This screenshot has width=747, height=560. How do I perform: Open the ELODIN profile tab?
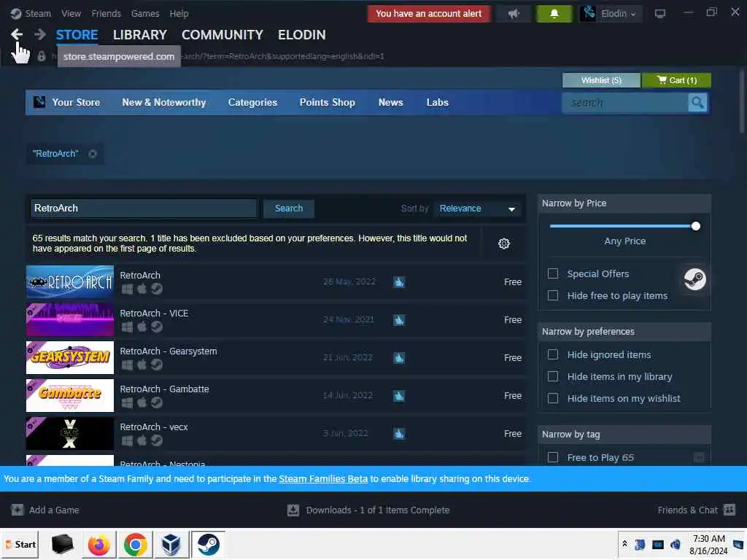301,35
